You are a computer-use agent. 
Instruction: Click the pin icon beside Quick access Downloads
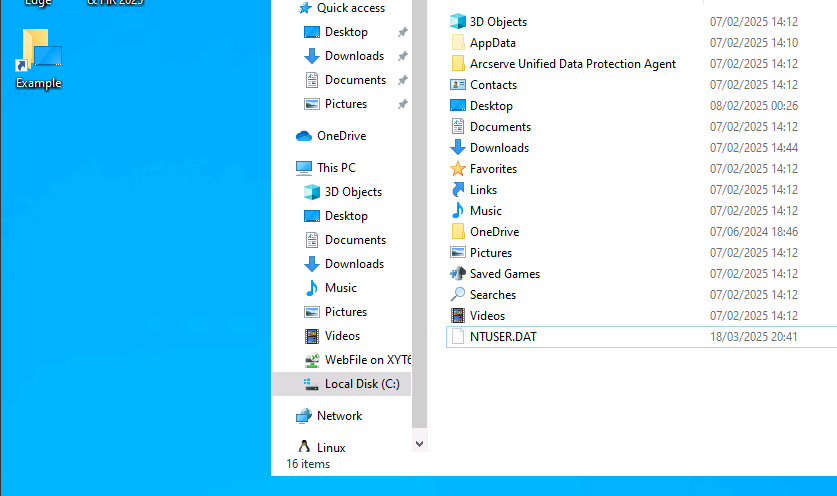pos(402,56)
